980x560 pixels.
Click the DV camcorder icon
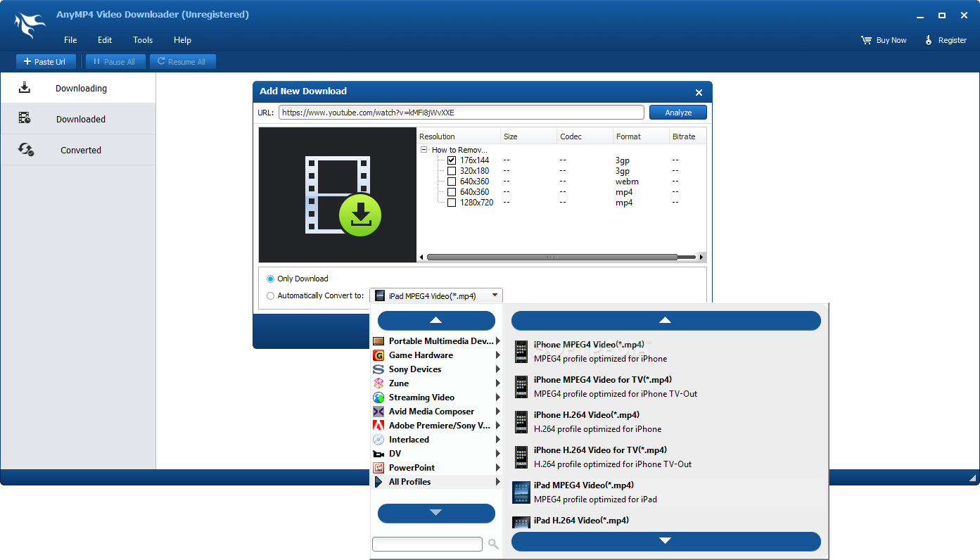[x=378, y=454]
